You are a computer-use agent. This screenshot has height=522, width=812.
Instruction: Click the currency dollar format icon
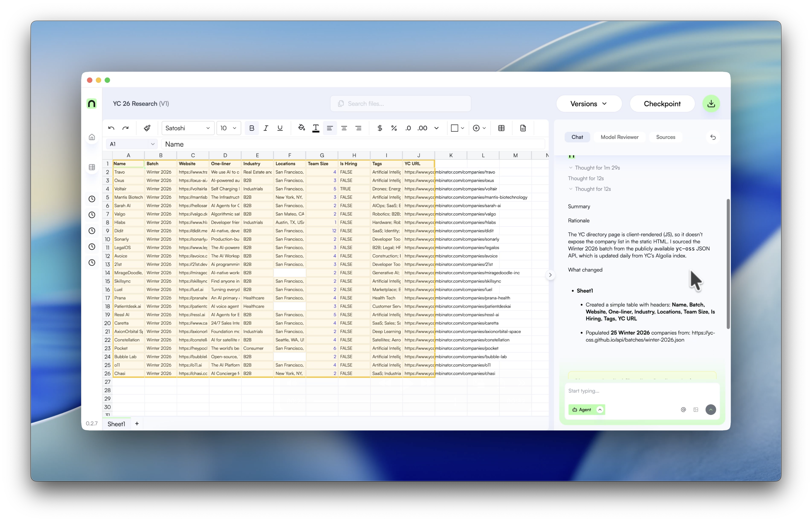(x=380, y=128)
